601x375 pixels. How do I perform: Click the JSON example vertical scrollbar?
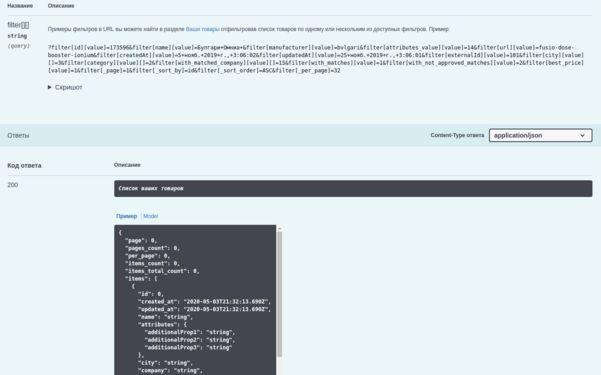tap(279, 293)
